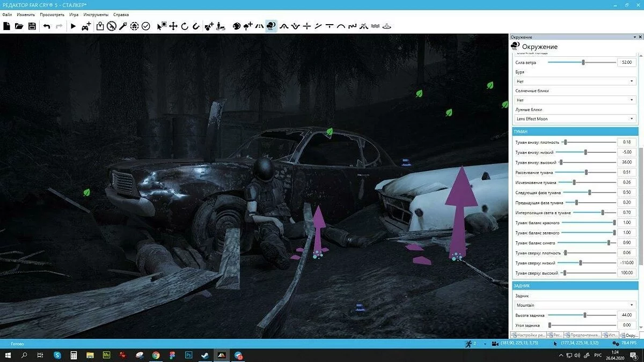Switch to the Предпочтения bottom tab
The height and width of the screenshot is (362, 644).
pyautogui.click(x=582, y=335)
